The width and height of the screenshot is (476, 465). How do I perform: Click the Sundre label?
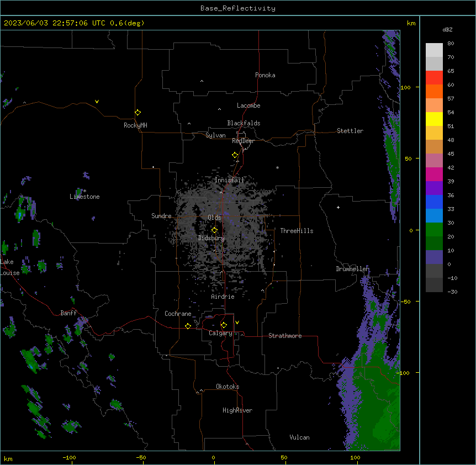[x=161, y=216]
